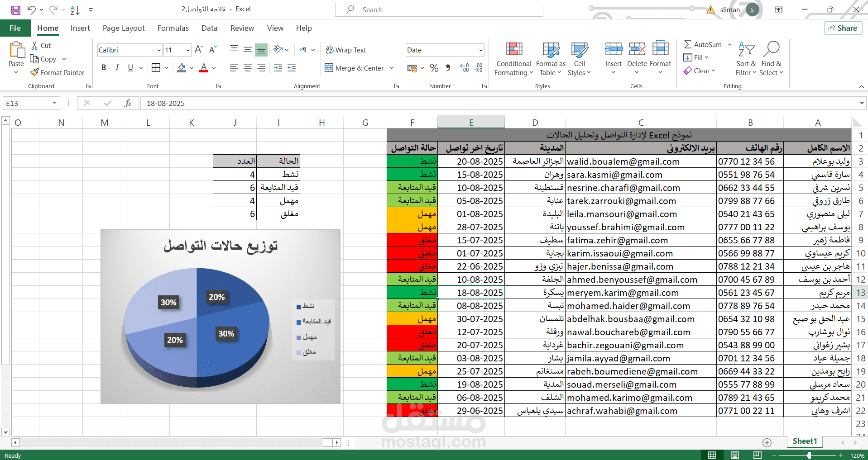Open the sliman account profile

pyautogui.click(x=739, y=9)
